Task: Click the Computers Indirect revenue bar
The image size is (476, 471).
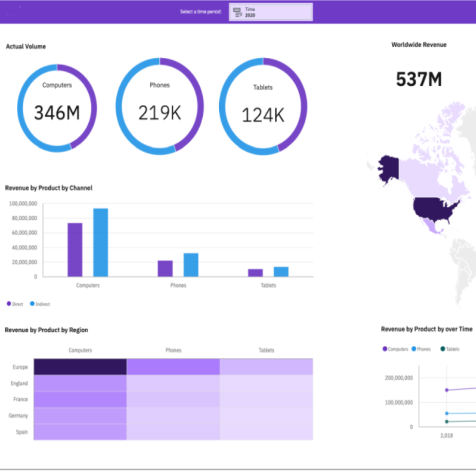Action: pos(100,243)
